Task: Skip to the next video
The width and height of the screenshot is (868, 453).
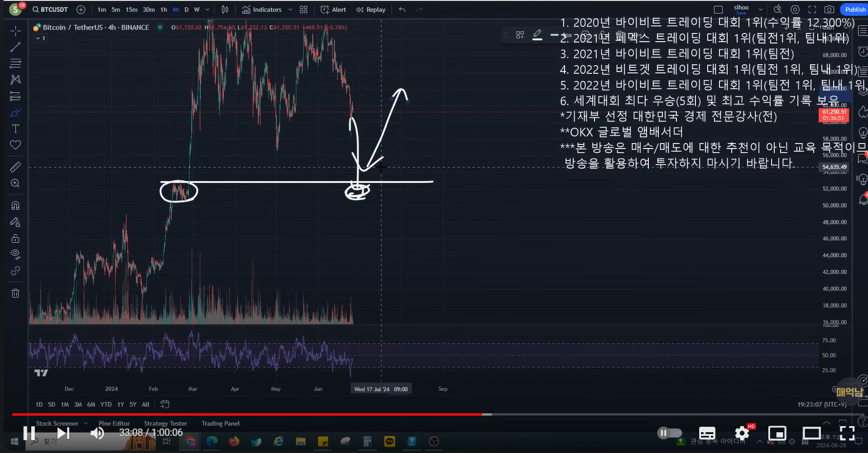Action: point(63,433)
